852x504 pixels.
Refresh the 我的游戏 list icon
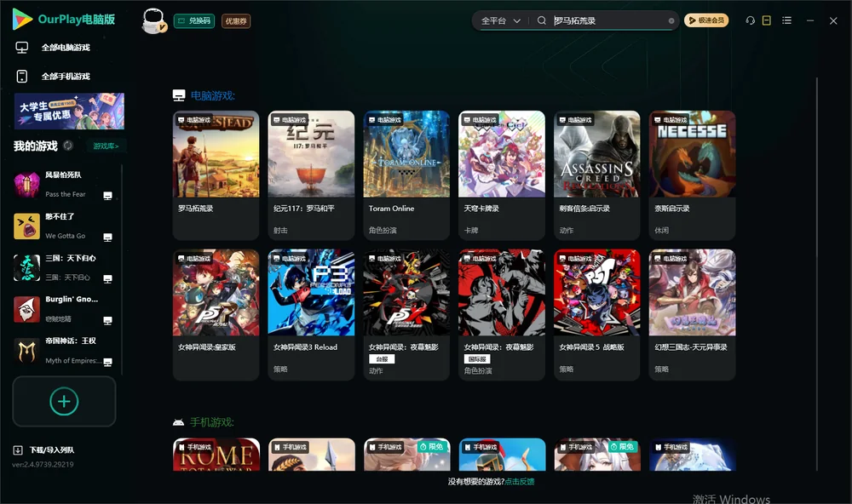[68, 146]
